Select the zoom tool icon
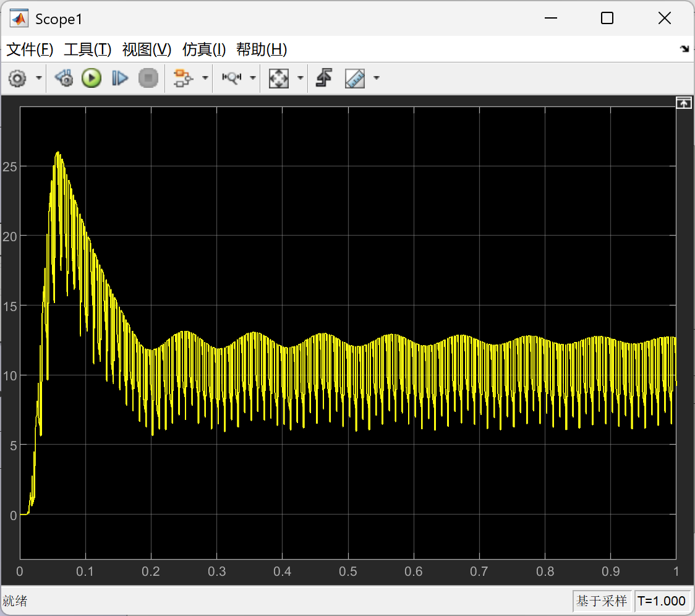Viewport: 695px width, 616px height. point(232,78)
